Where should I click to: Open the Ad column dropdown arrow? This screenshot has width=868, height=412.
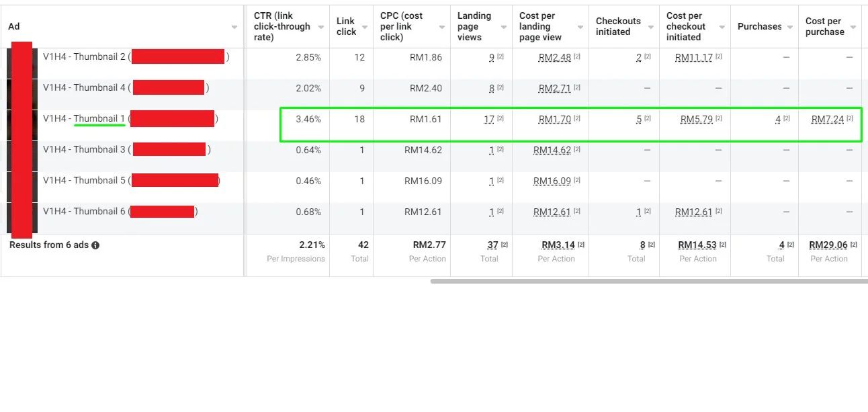[234, 28]
